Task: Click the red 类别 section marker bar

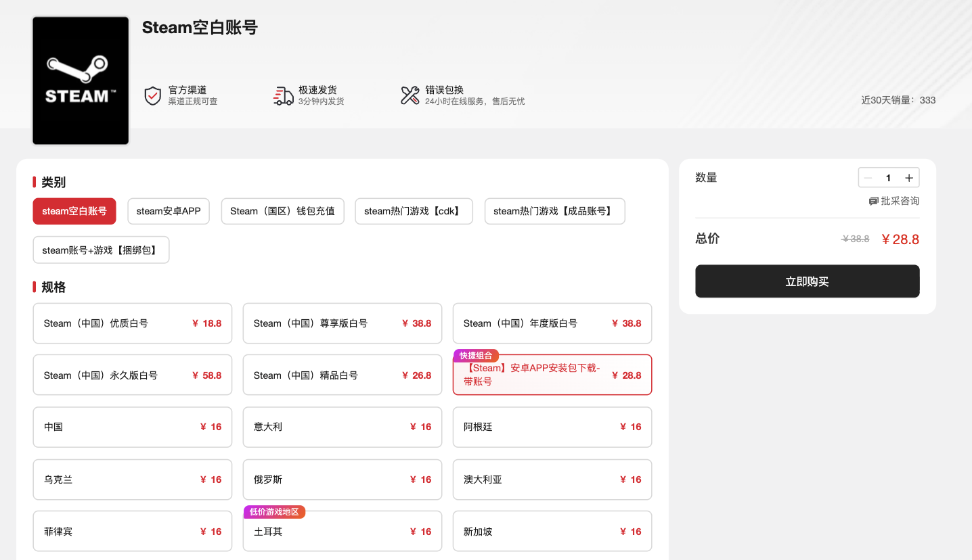Action: [x=34, y=182]
